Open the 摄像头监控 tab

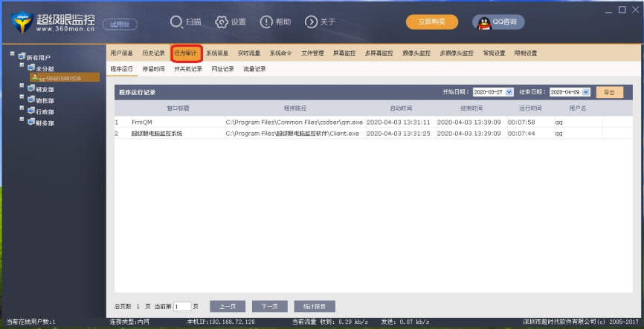pyautogui.click(x=416, y=53)
